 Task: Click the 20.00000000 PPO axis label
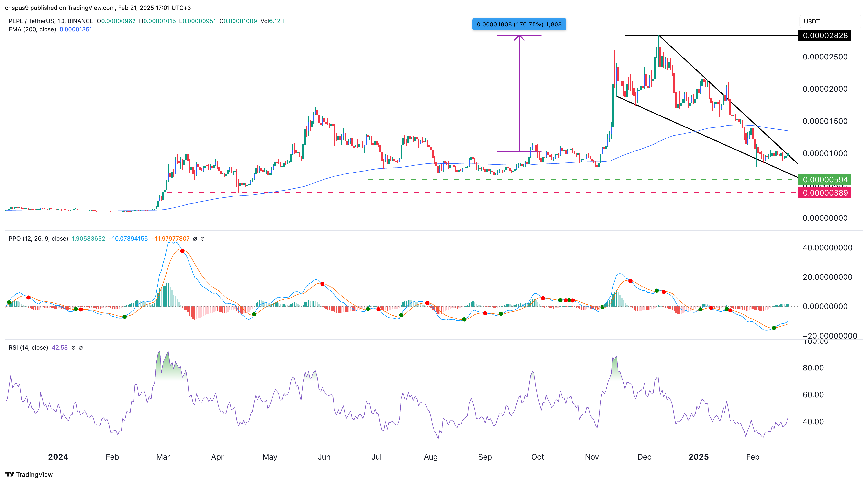click(x=828, y=277)
